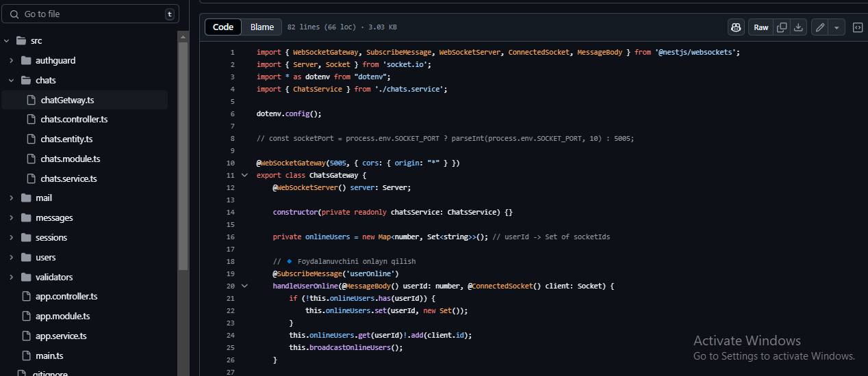The width and height of the screenshot is (868, 376).
Task: Open the symbols panel icon
Action: 857,27
